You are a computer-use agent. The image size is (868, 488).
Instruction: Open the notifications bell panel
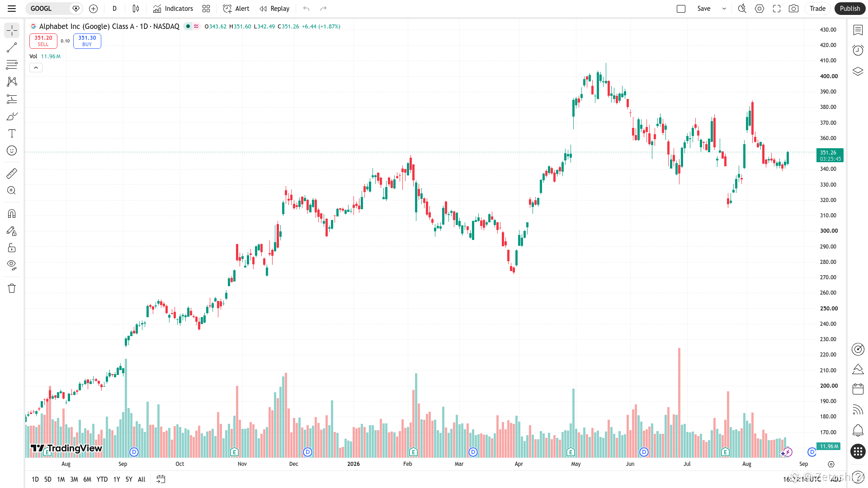tap(858, 430)
